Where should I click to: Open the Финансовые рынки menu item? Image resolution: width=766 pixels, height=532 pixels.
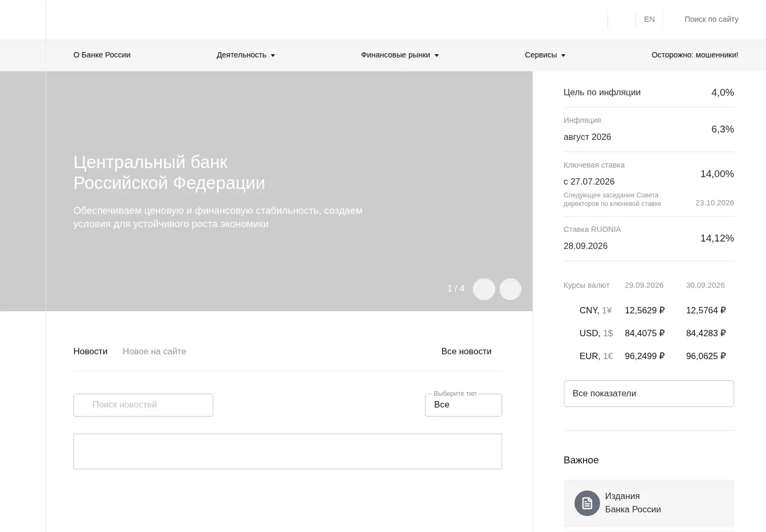(x=396, y=55)
